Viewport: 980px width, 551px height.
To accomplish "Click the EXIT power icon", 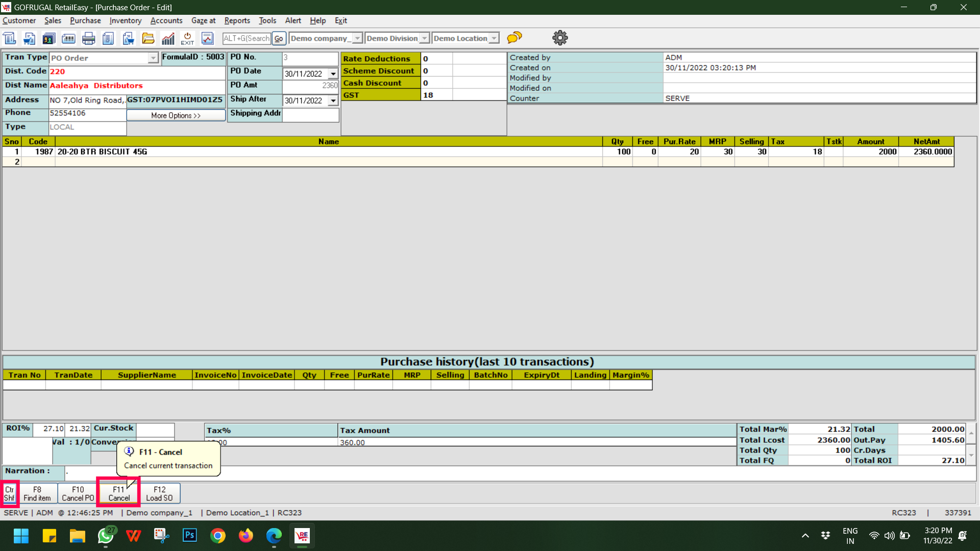I will coord(187,38).
